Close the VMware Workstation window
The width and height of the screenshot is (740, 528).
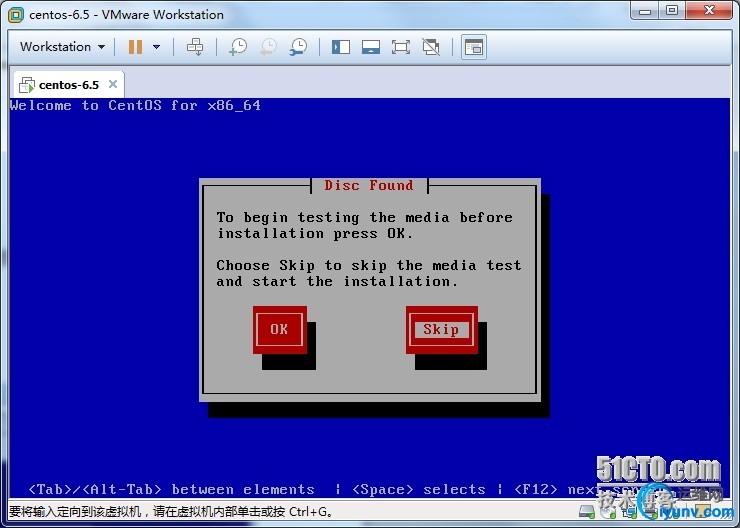709,11
